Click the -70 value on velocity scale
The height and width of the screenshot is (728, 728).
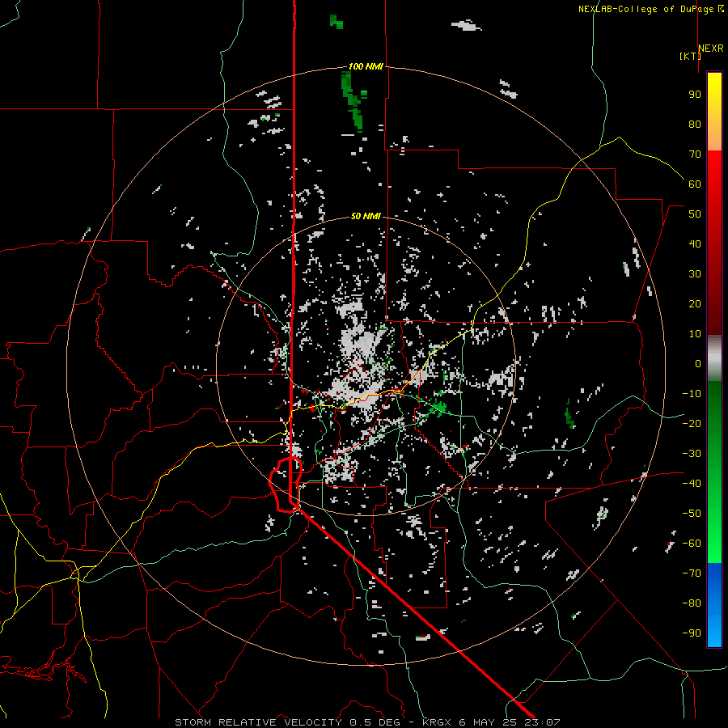pyautogui.click(x=692, y=574)
